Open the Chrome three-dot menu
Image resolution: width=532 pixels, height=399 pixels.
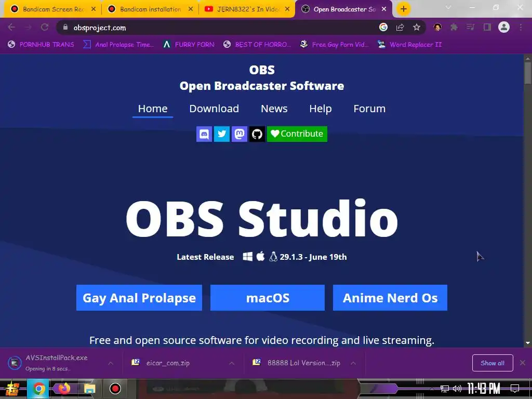[521, 27]
